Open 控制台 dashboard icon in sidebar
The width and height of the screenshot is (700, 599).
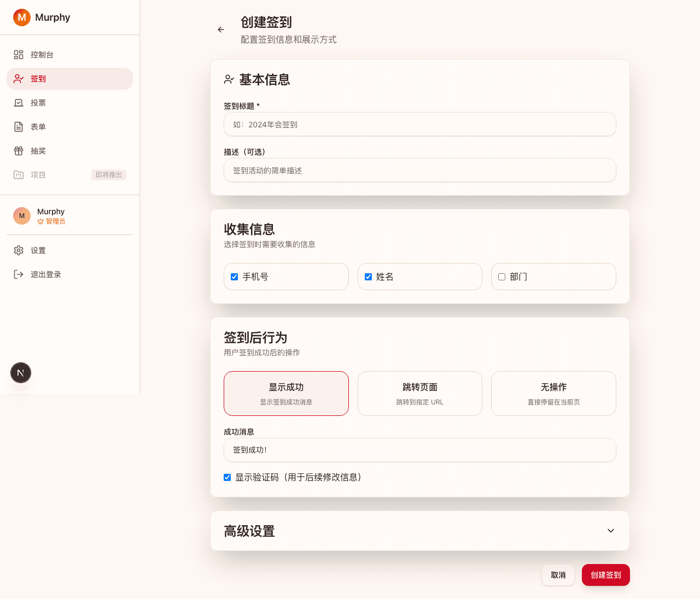coord(19,55)
